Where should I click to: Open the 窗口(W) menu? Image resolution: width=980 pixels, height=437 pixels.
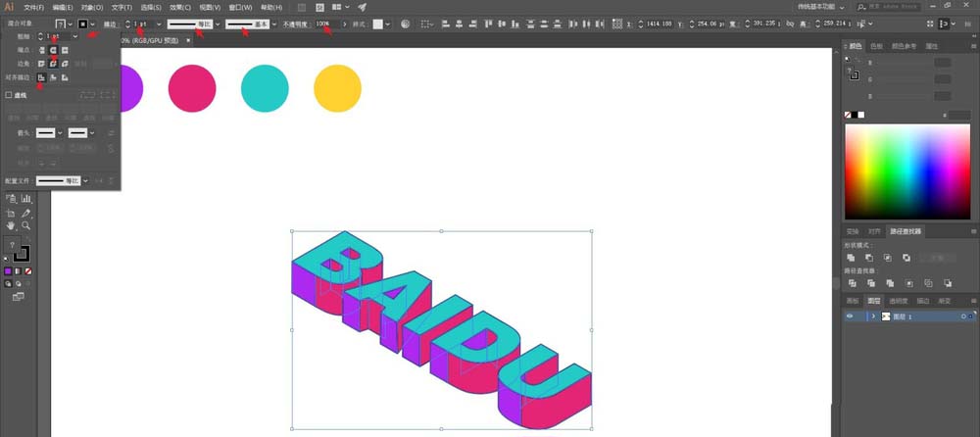pyautogui.click(x=241, y=8)
